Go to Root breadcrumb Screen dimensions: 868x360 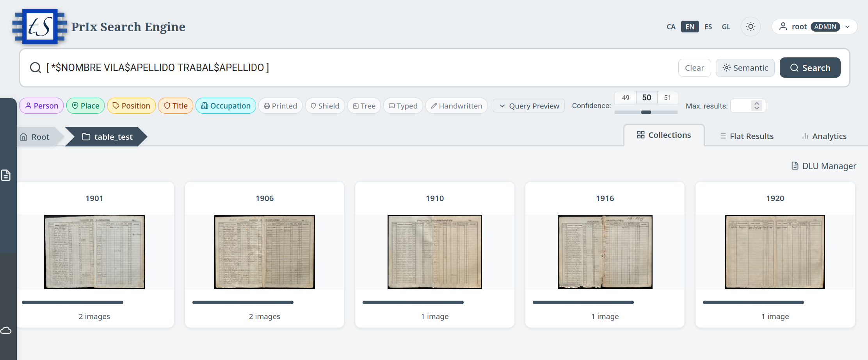pyautogui.click(x=35, y=137)
